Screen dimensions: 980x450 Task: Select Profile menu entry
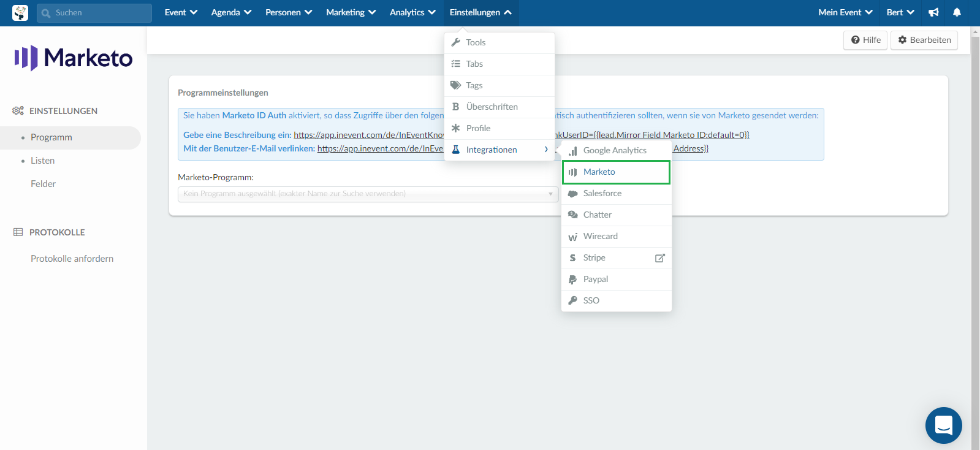click(499, 129)
